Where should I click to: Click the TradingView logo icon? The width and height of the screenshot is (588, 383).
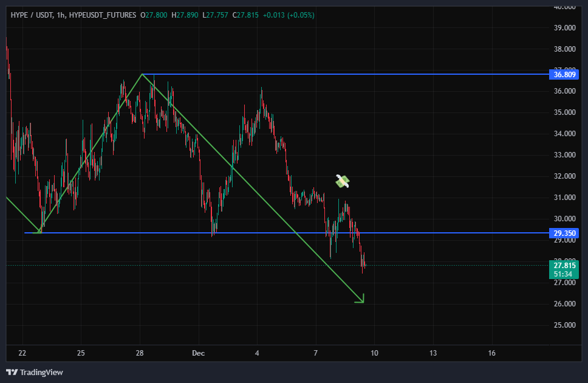[x=12, y=372]
